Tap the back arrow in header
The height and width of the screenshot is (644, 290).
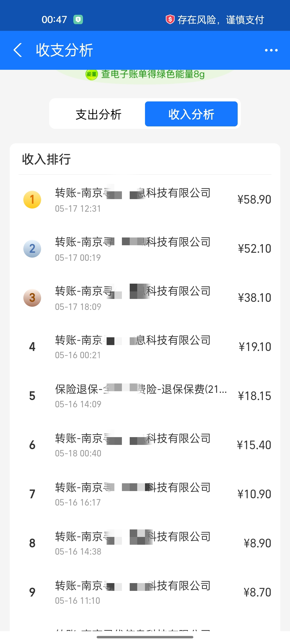tap(18, 50)
